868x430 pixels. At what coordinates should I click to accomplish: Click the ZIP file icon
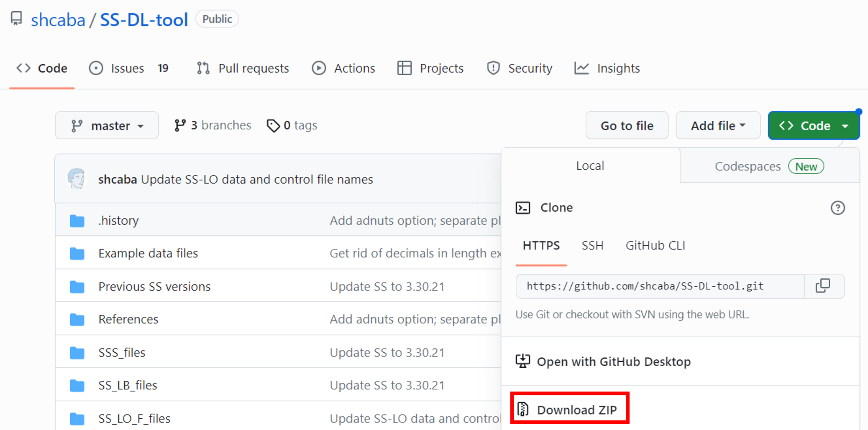pyautogui.click(x=523, y=410)
